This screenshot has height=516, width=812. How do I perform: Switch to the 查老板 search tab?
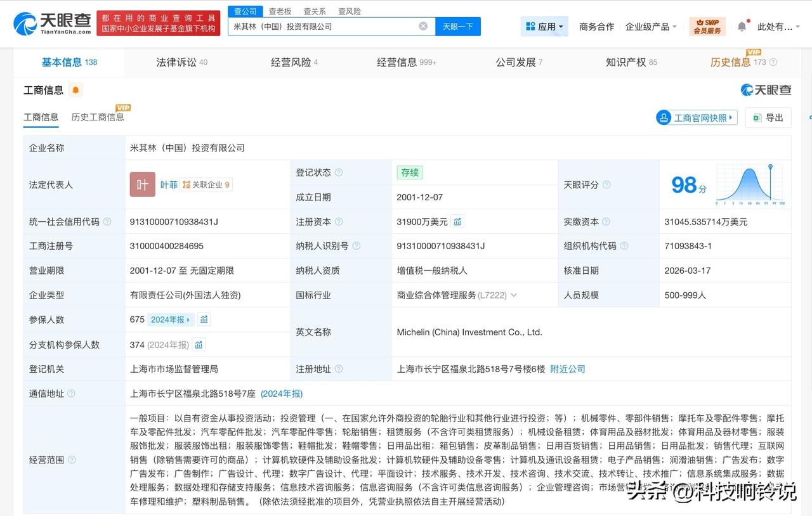tap(280, 11)
